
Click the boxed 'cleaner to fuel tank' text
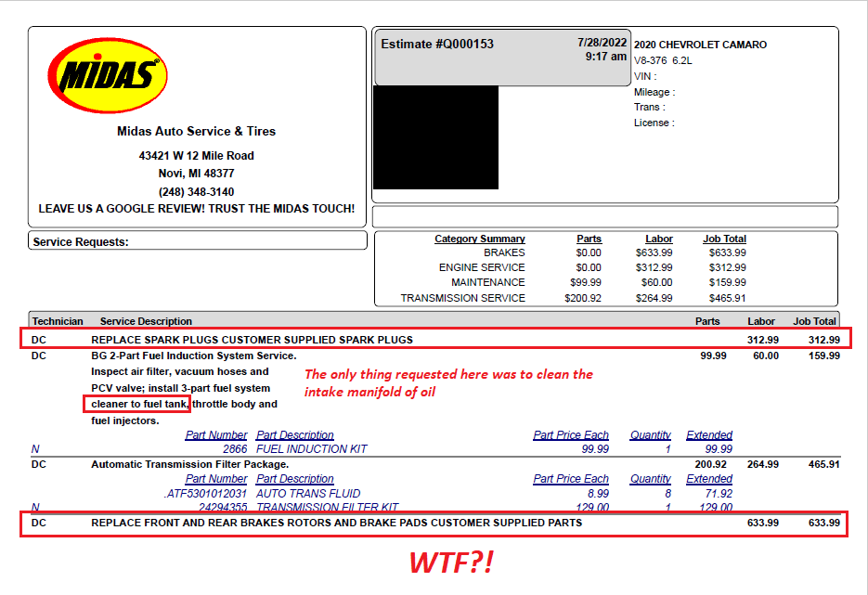tap(138, 404)
